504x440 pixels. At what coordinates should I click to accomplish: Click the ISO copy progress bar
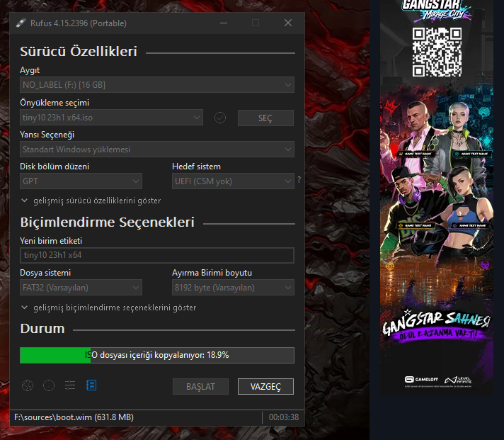pyautogui.click(x=157, y=355)
